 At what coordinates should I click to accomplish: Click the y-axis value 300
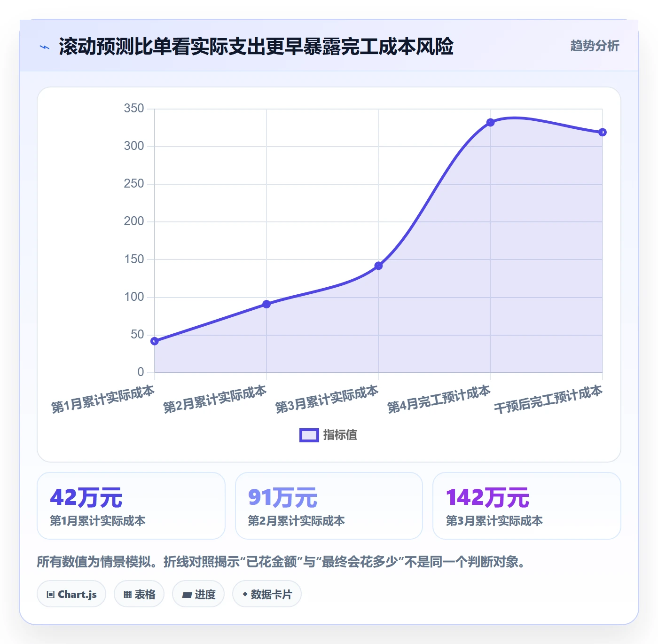tap(134, 146)
